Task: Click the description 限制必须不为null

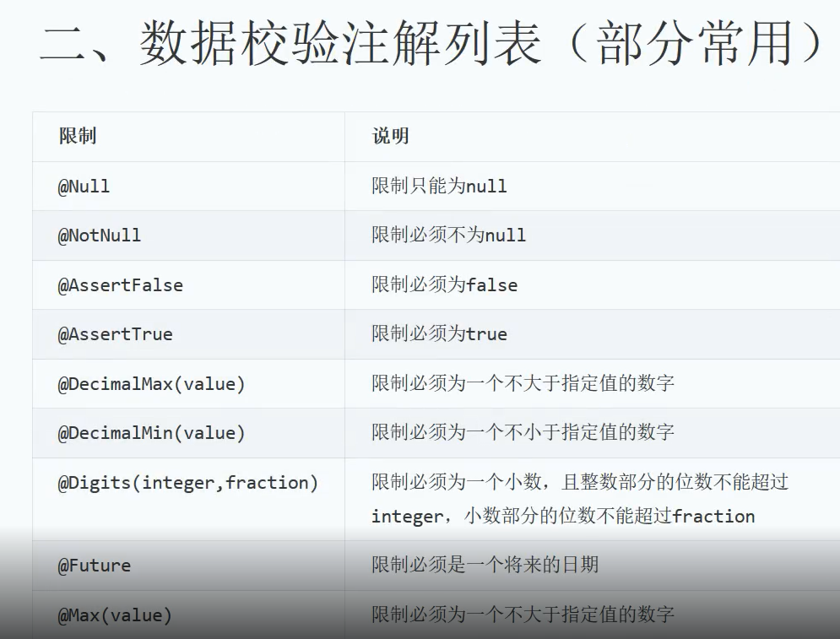Action: click(x=449, y=235)
